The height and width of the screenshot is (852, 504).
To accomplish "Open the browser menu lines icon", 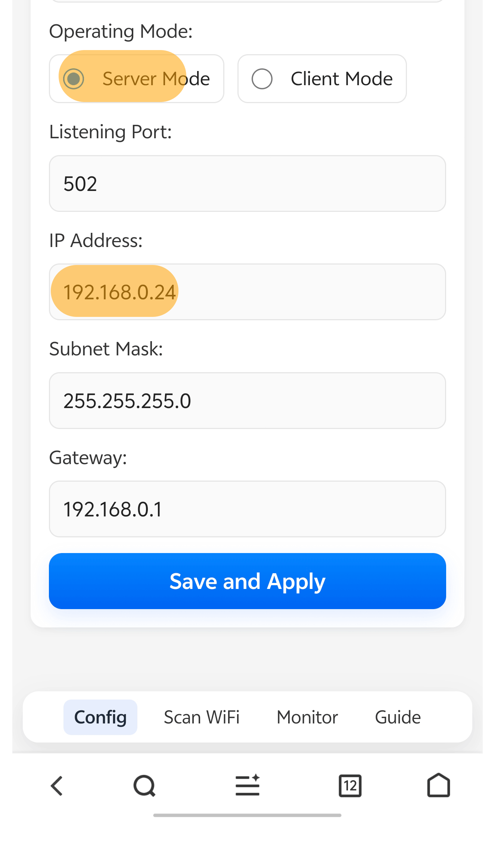I will [x=247, y=786].
